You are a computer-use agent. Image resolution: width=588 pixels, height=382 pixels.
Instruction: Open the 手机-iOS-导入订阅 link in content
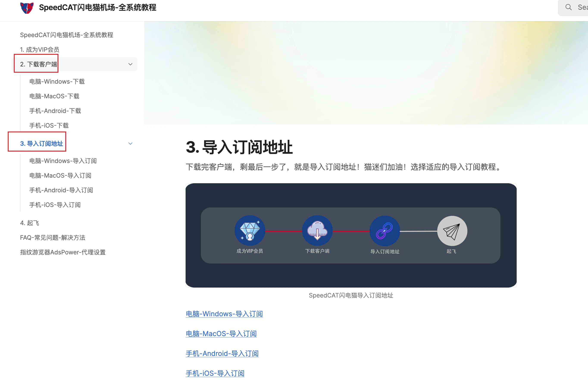215,373
